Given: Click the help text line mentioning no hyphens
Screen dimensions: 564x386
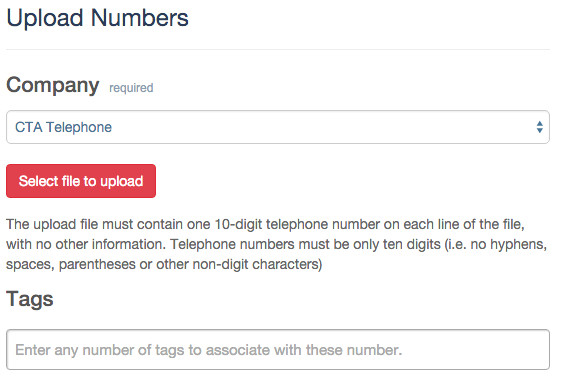Looking at the screenshot, I should coord(277,244).
